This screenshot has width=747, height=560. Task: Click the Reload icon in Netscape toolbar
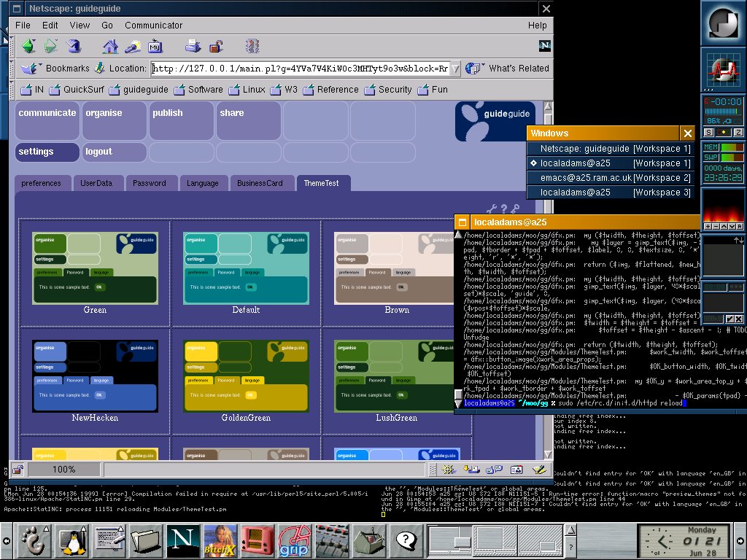tap(73, 47)
